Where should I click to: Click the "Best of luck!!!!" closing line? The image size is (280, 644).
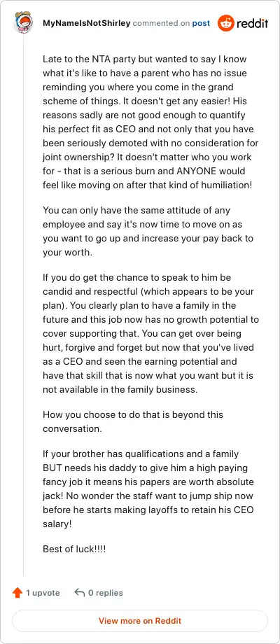74,549
